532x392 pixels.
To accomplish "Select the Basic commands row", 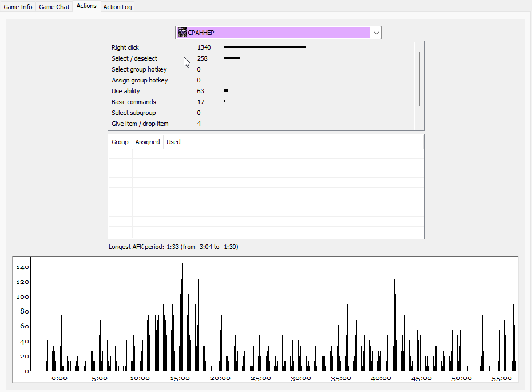I will coord(261,102).
